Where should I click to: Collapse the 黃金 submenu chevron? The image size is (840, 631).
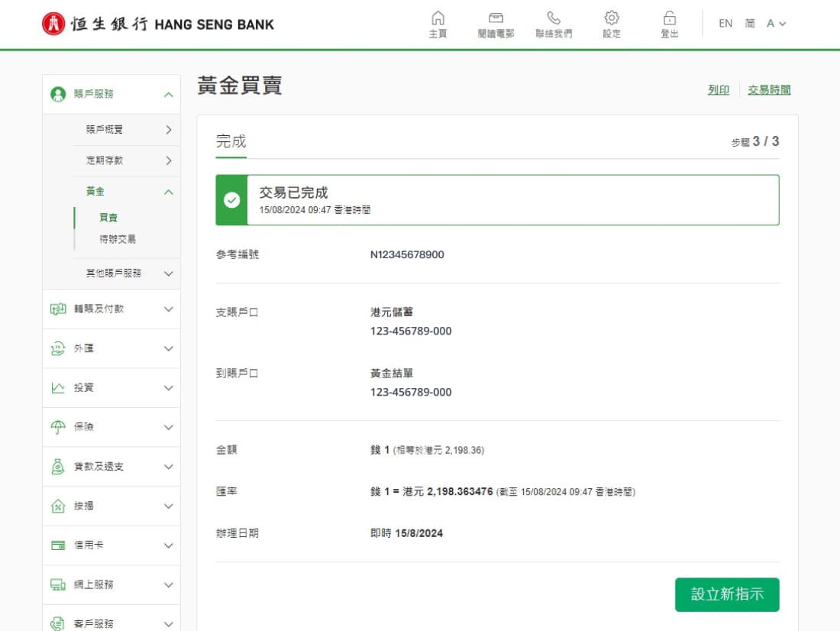pyautogui.click(x=169, y=192)
